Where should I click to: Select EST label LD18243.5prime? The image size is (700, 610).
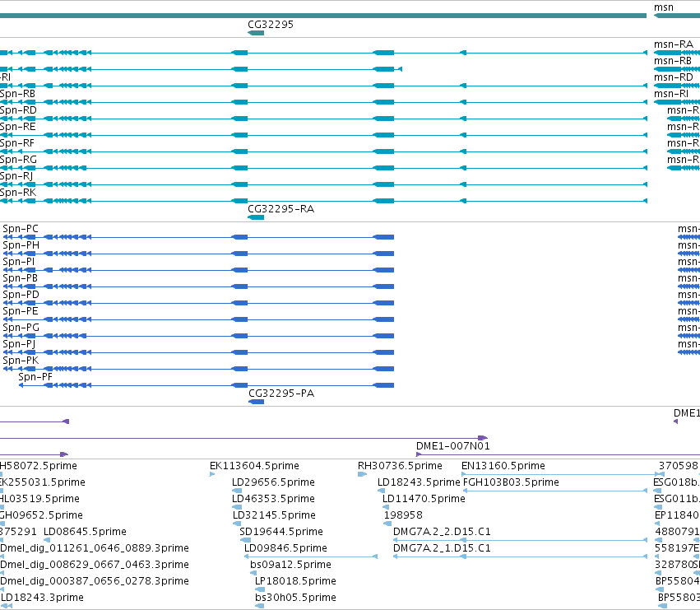point(419,482)
